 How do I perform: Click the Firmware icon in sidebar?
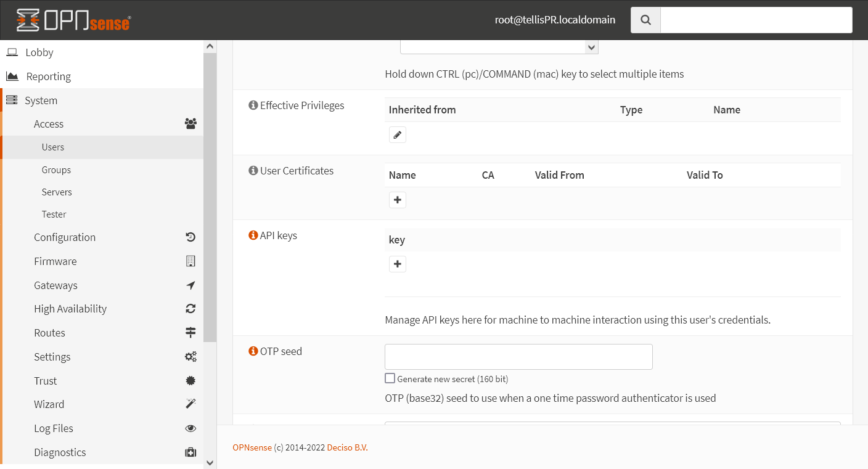pos(190,261)
